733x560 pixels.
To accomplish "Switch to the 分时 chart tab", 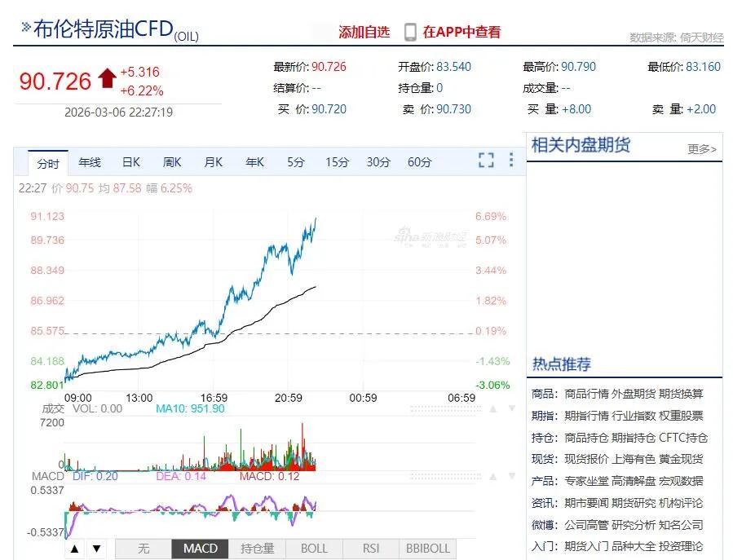I will tap(47, 162).
